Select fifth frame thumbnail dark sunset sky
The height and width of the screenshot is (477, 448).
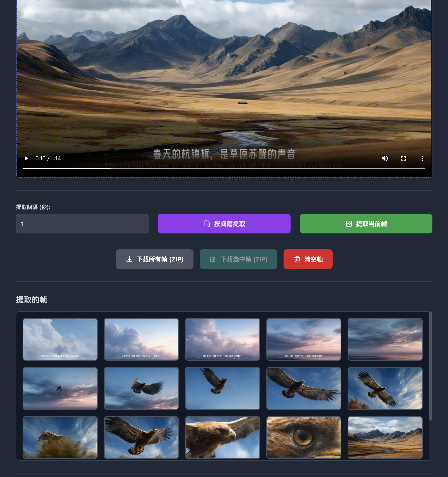tap(385, 339)
